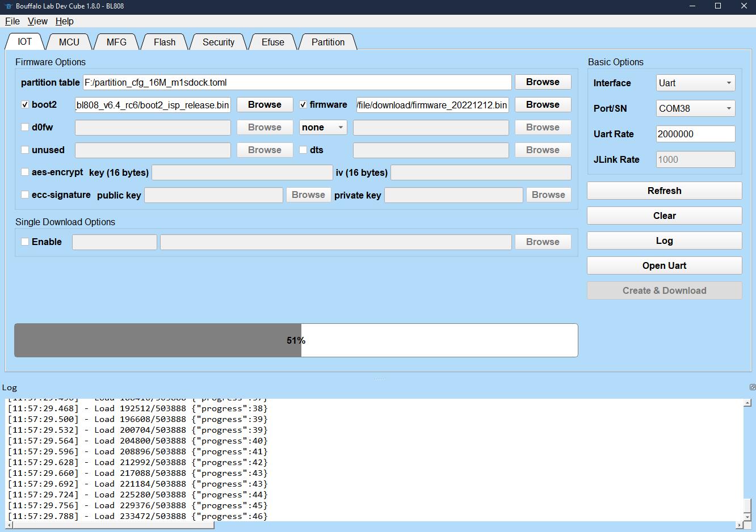Click the Log button
This screenshot has width=756, height=532.
click(664, 240)
